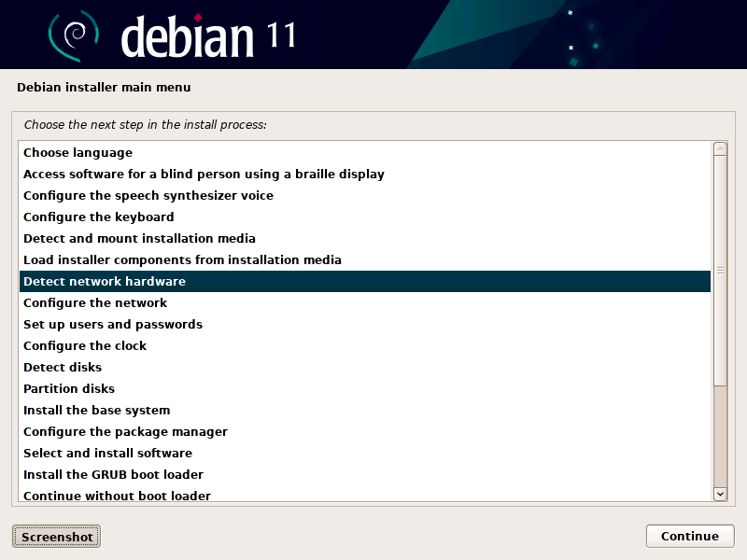This screenshot has width=747, height=560.
Task: Select Configure the network
Action: pos(365,302)
